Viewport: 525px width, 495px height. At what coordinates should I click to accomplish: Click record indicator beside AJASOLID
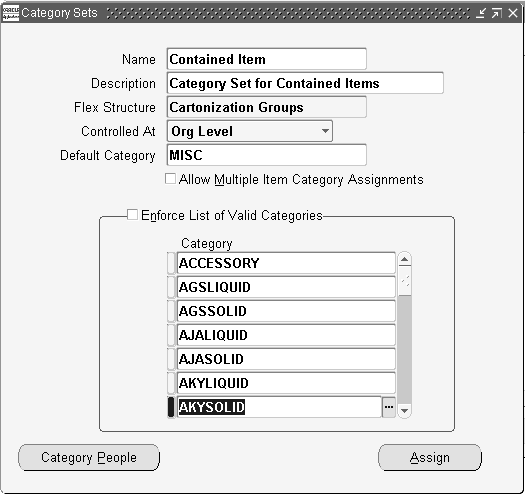click(171, 359)
